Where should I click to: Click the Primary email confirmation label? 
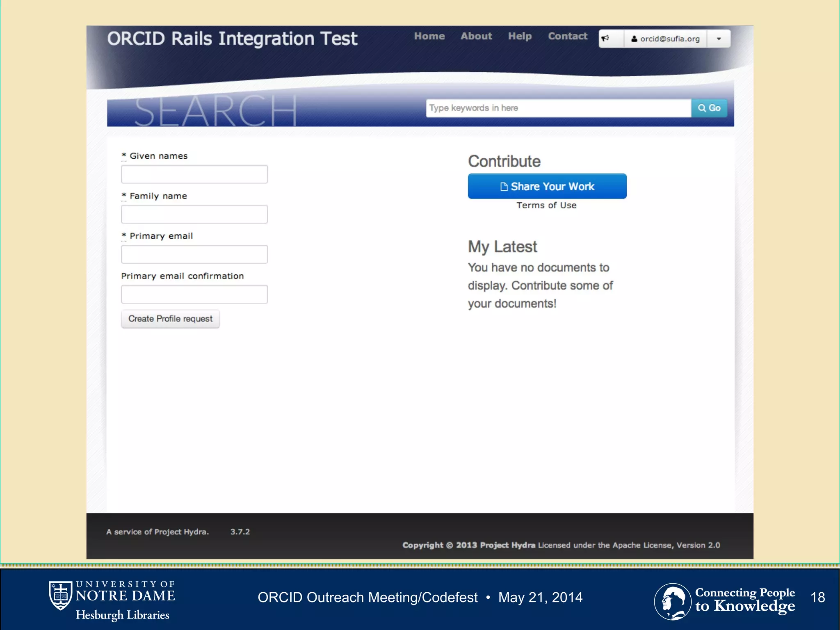coord(183,276)
